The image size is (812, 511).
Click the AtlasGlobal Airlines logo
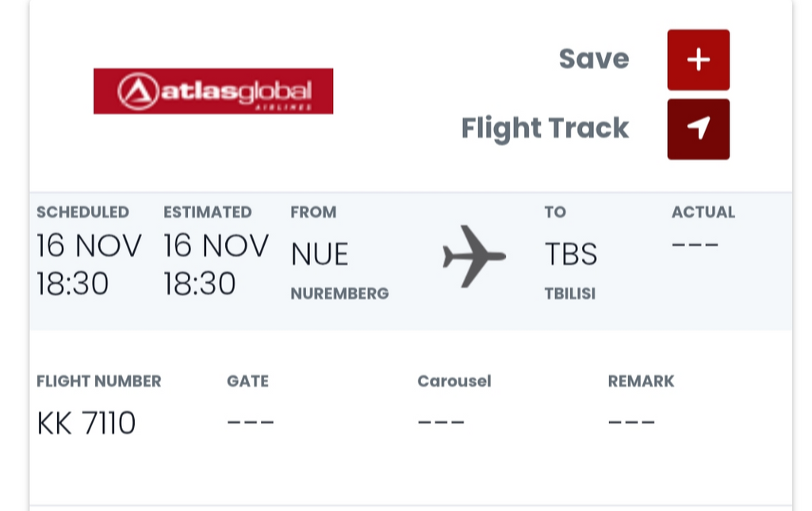click(213, 91)
